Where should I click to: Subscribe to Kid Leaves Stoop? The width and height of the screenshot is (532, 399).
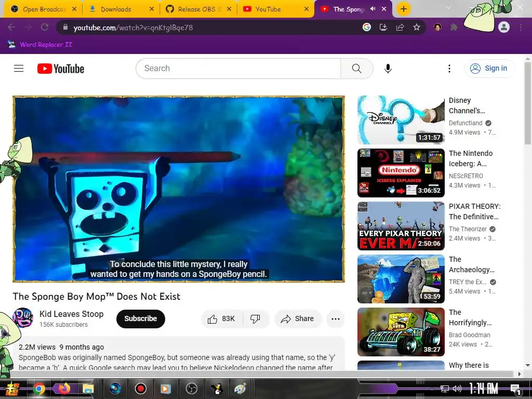pos(140,318)
